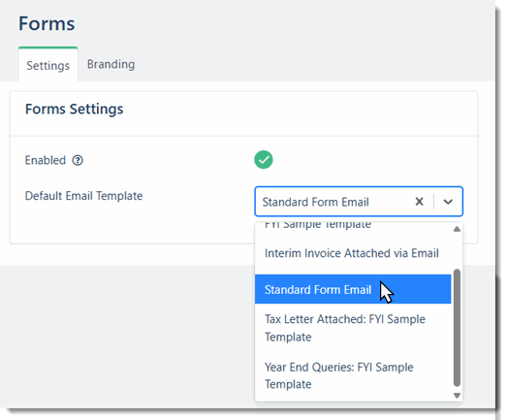Select Interim Invoice Attached via Email option
Screen dimensions: 507x420
point(353,253)
